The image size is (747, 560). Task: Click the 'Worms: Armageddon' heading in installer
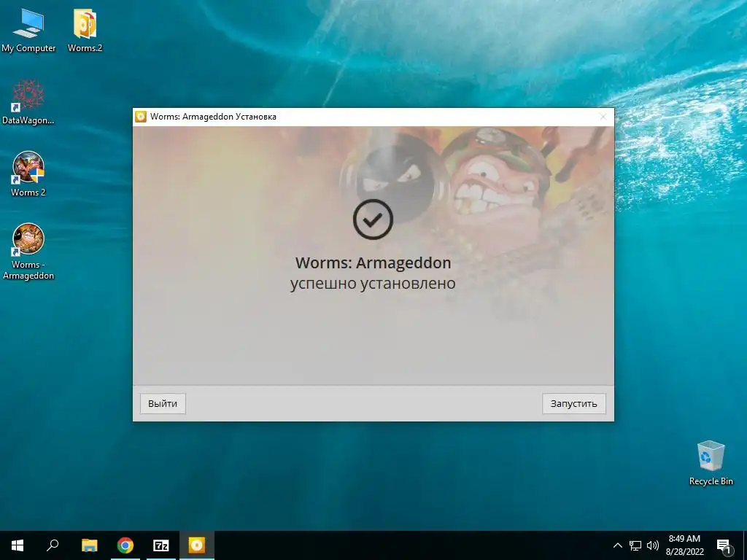tap(373, 262)
